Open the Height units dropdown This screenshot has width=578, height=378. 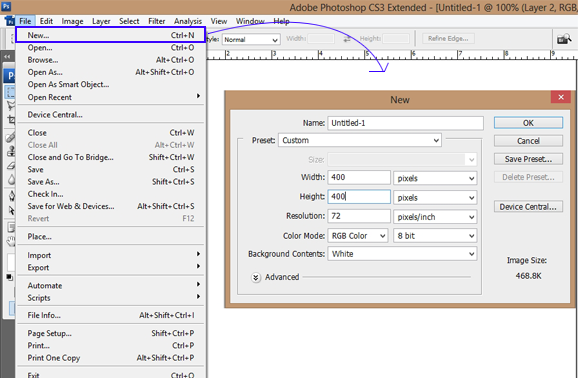point(435,197)
